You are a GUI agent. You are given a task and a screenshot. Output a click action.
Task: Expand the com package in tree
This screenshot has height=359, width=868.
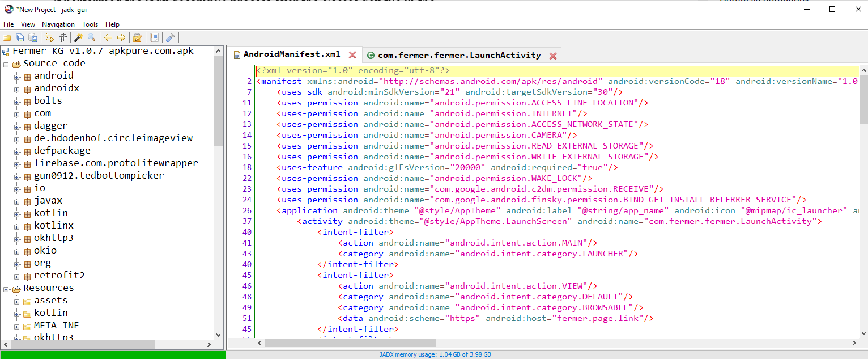click(x=17, y=113)
